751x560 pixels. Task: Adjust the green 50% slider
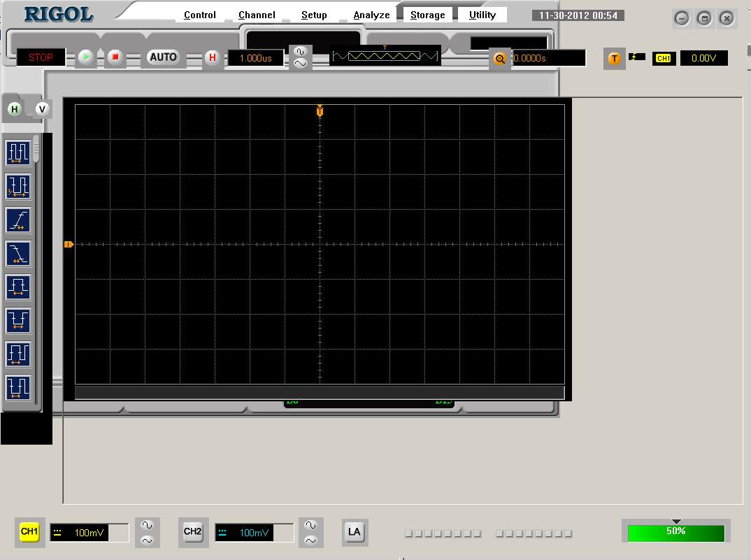pos(675,532)
